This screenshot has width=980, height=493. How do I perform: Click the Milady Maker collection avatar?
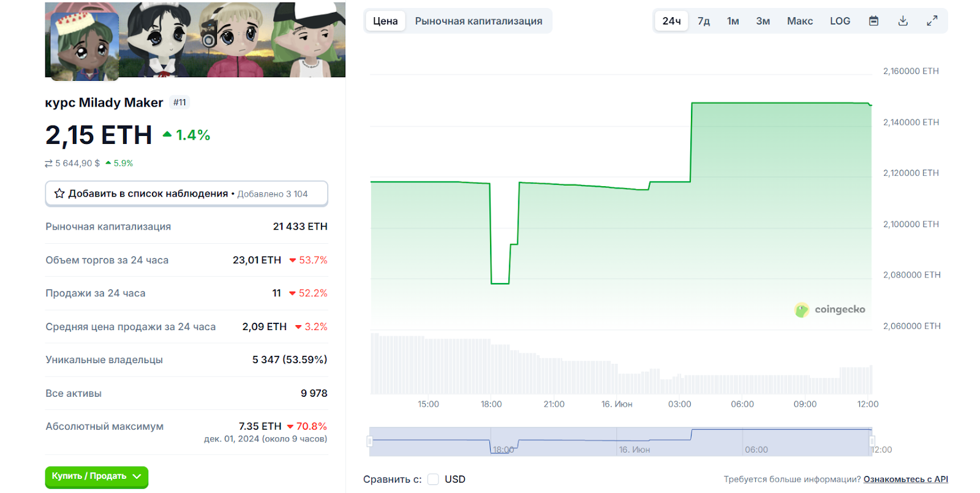tap(85, 47)
